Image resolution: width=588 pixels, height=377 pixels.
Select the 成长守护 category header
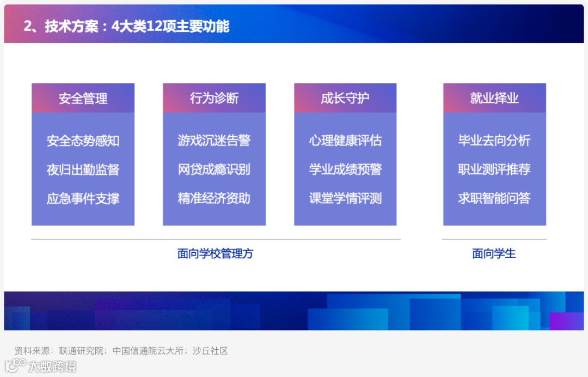(x=345, y=98)
